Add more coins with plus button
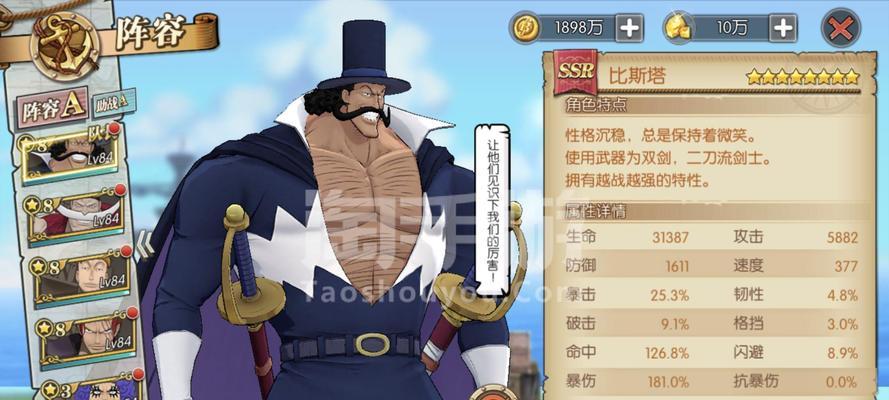This screenshot has height=400, width=889. [629, 28]
